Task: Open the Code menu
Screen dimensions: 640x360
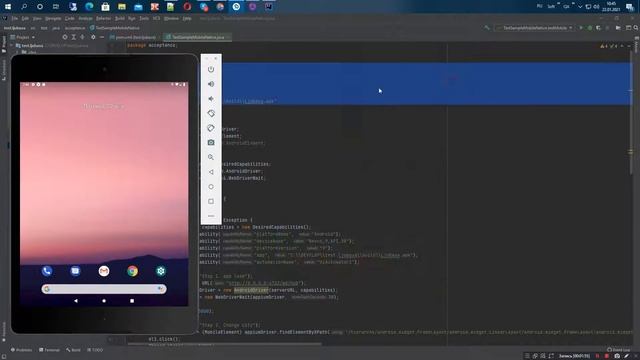Action: click(70, 18)
